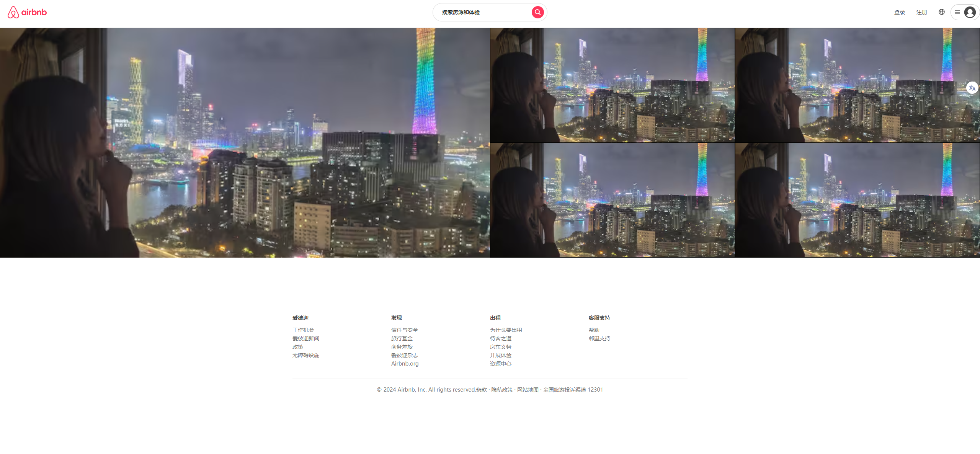This screenshot has height=454, width=980.
Task: Click the 注册 register link
Action: click(x=921, y=12)
